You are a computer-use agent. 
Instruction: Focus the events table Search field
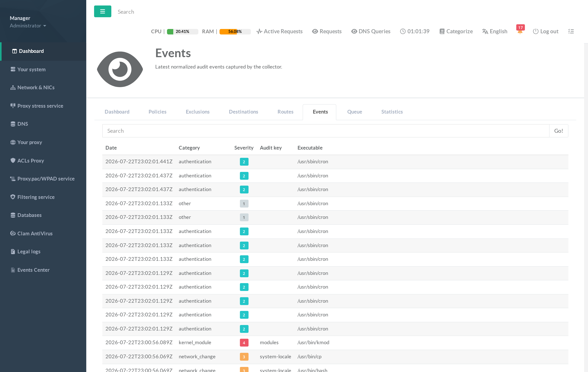coord(326,131)
